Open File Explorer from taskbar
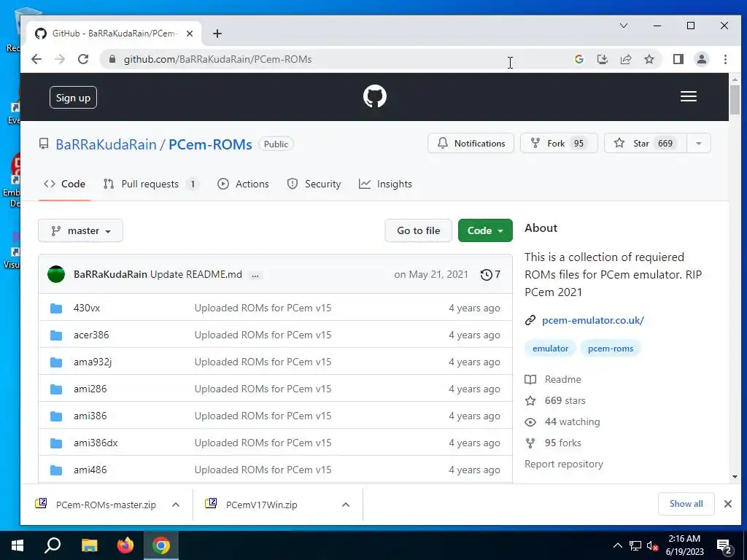747x560 pixels. tap(89, 545)
